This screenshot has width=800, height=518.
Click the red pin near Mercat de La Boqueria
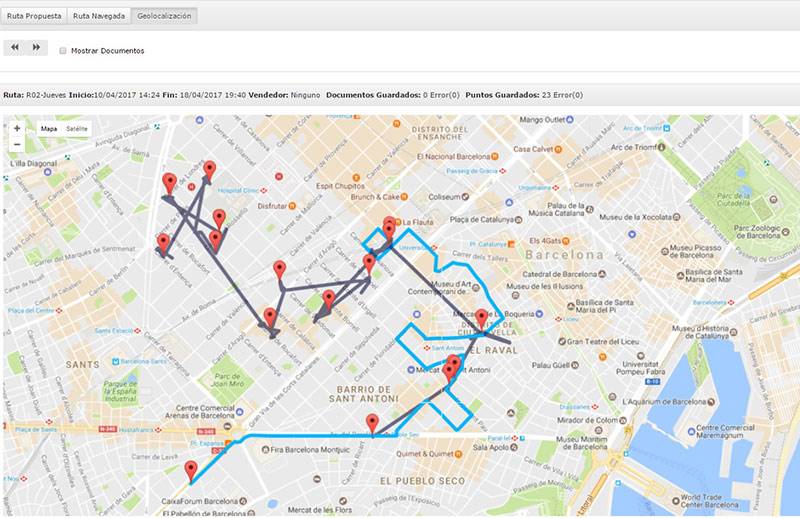481,320
